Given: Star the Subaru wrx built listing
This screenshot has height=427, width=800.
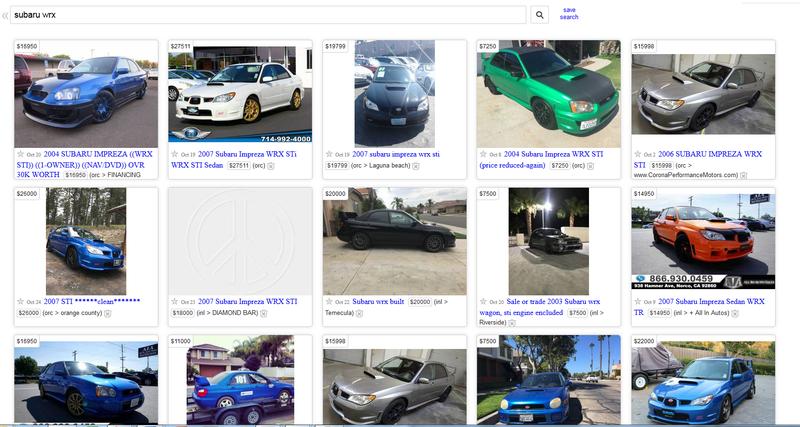Looking at the screenshot, I should tap(329, 302).
